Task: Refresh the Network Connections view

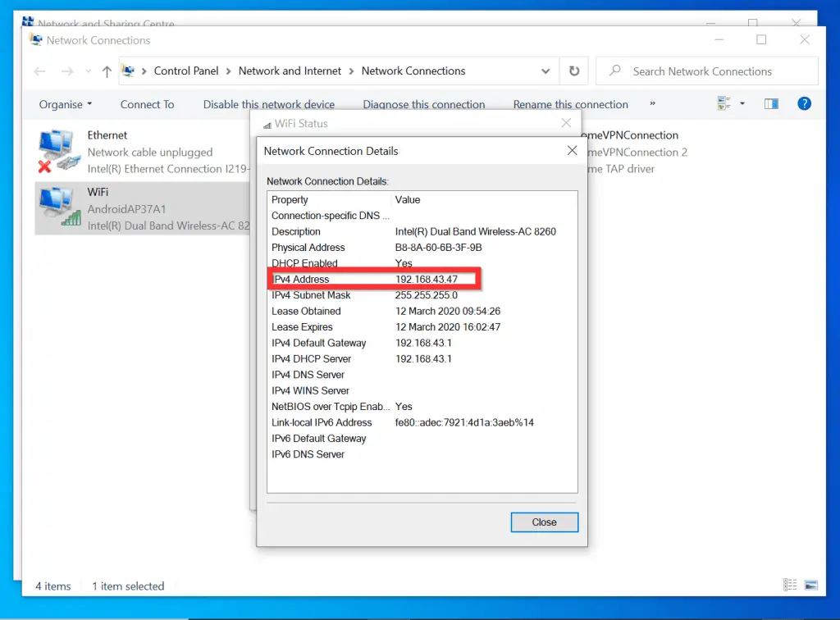Action: coord(574,71)
